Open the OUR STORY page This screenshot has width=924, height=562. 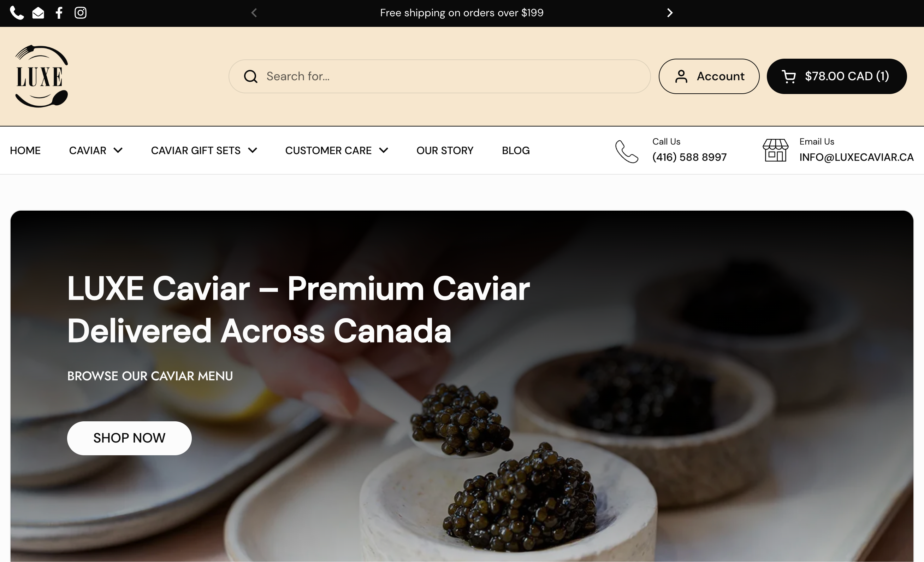pos(445,151)
